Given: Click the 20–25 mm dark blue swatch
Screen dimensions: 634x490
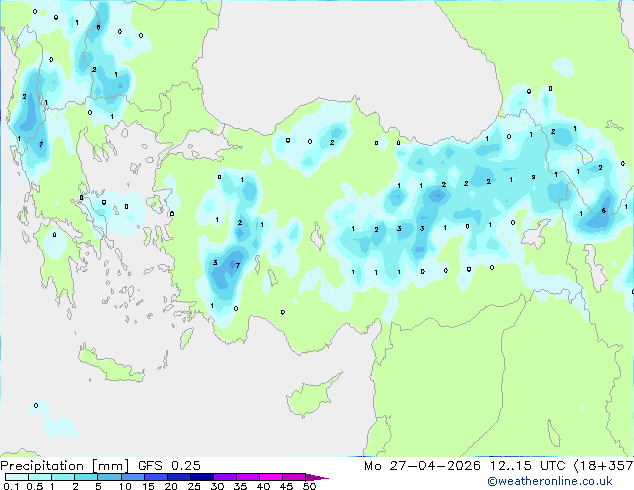Looking at the screenshot, I should [x=179, y=477].
